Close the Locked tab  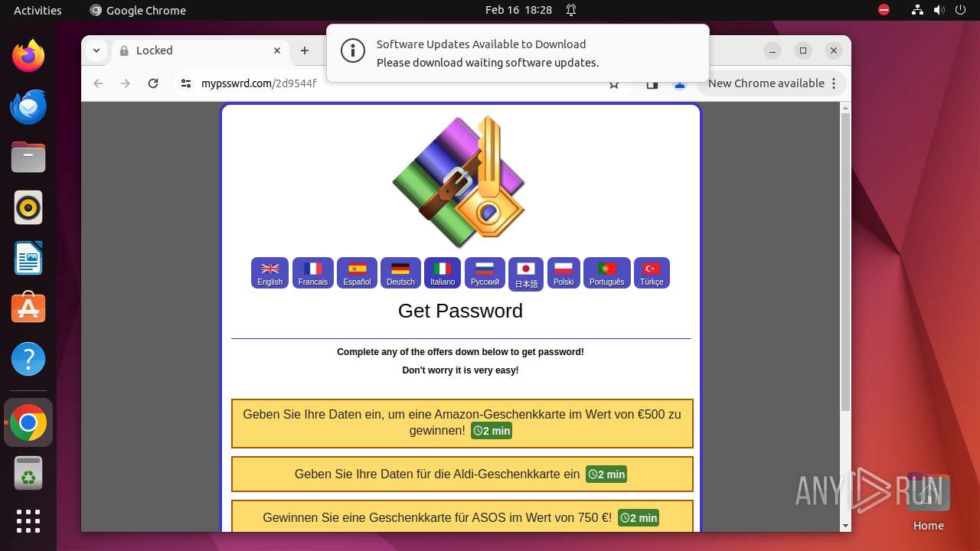(x=277, y=51)
